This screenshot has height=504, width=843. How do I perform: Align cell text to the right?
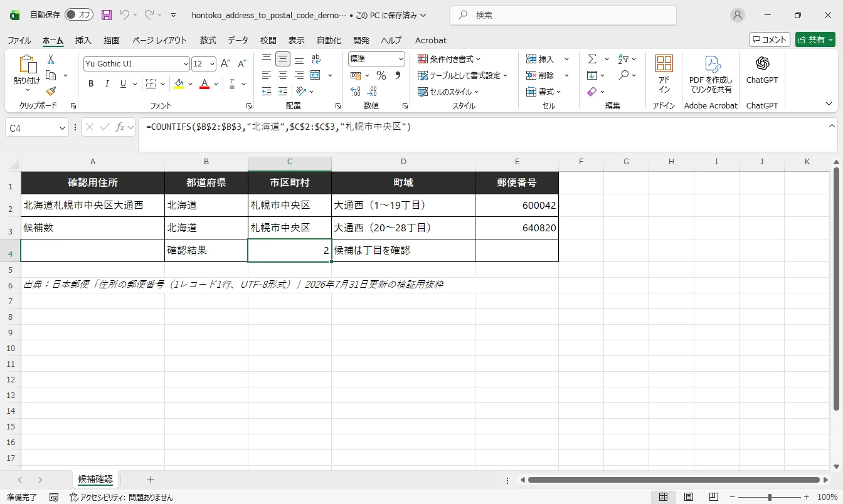tap(299, 75)
